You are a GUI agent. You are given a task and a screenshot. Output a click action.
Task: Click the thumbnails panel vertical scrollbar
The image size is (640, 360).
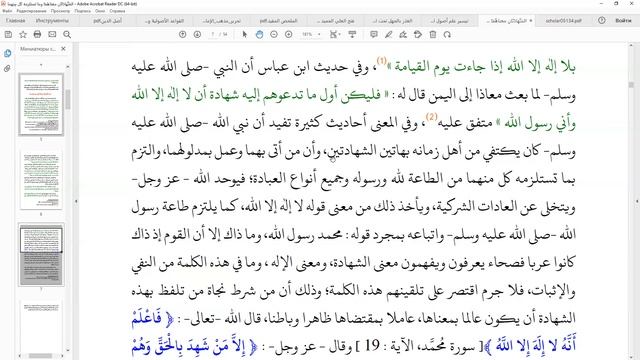click(68, 99)
